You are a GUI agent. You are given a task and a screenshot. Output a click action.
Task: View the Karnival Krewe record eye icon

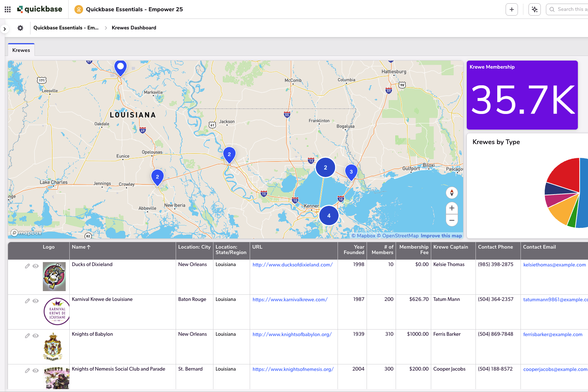36,301
